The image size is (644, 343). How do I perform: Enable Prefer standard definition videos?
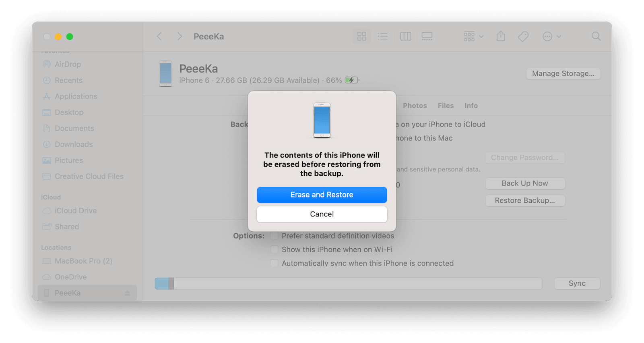[x=274, y=236]
